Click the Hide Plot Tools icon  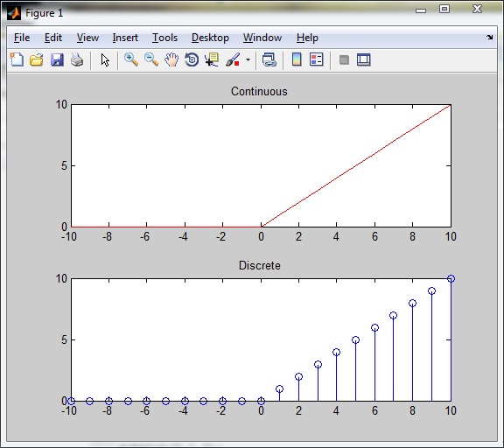[344, 59]
